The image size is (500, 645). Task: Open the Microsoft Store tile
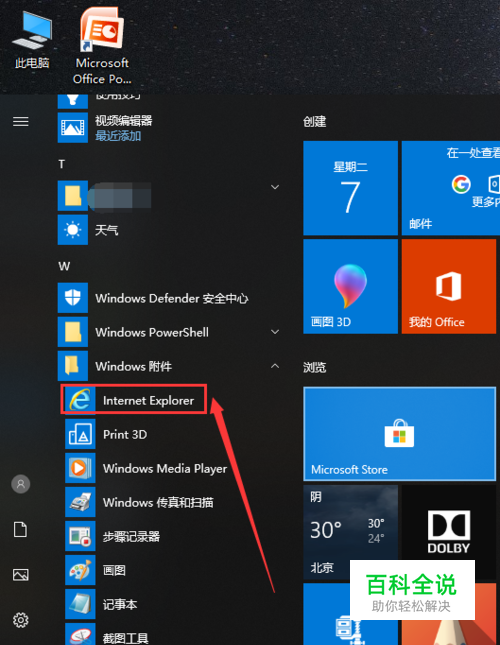pos(399,434)
